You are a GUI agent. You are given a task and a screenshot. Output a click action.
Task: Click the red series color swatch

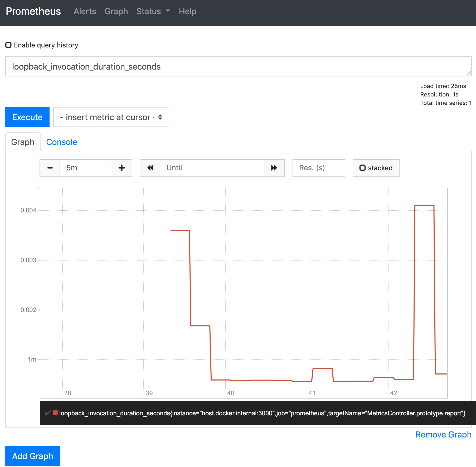click(55, 413)
